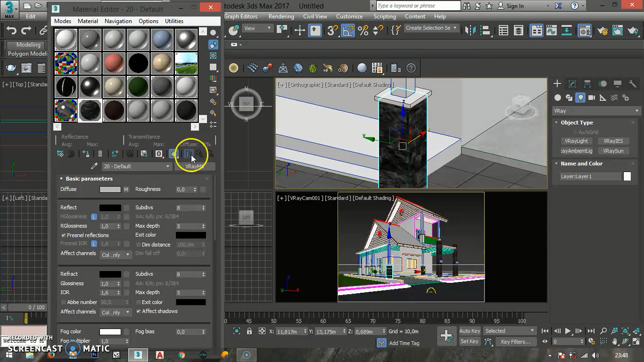Open the Rendering menu
Screen dimensions: 644x362
[281, 16]
